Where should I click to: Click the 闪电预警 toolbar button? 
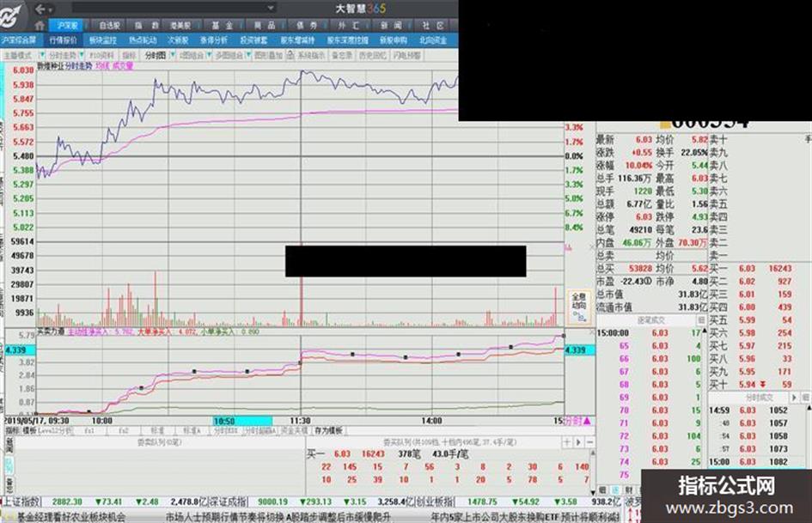[x=407, y=55]
